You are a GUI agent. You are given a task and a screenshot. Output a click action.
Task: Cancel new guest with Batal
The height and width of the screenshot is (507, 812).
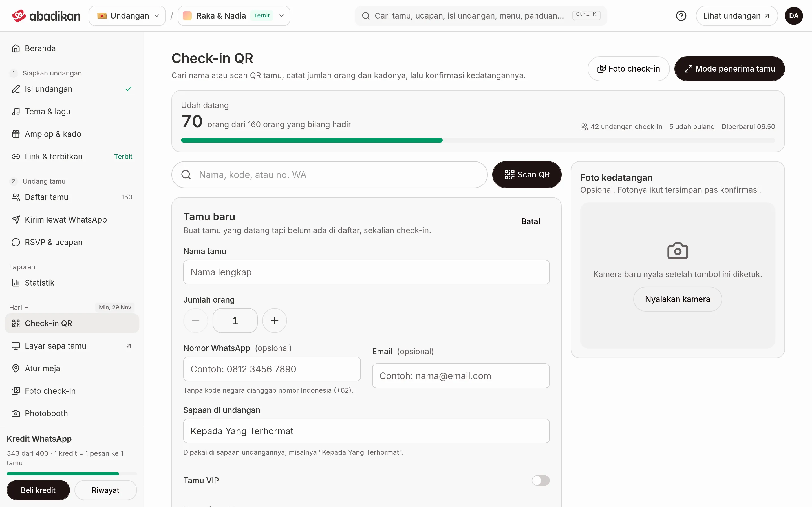point(531,221)
